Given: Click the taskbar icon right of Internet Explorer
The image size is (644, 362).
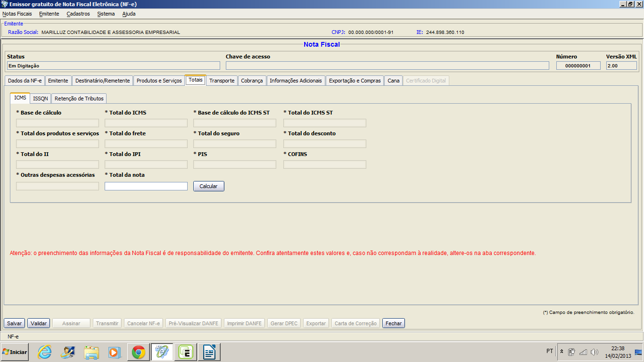Looking at the screenshot, I should (x=68, y=352).
